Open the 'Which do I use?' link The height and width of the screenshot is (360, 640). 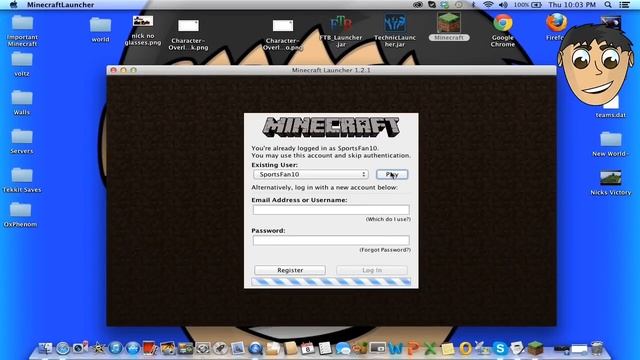388,219
